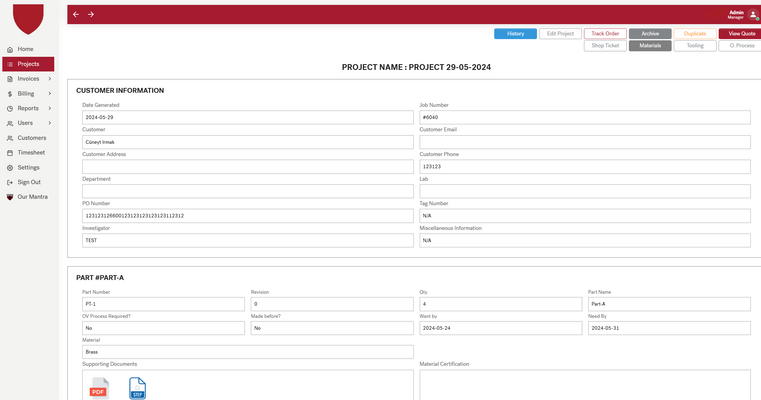Choose Sign Out in the sidebar
This screenshot has width=761, height=400.
(x=28, y=182)
